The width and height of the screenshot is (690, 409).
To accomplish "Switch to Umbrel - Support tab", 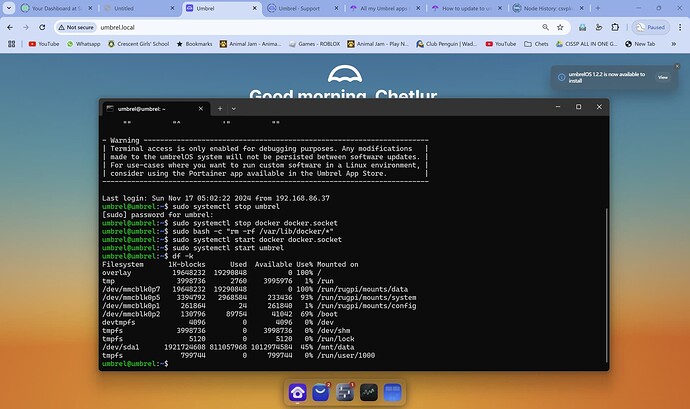I will click(304, 8).
